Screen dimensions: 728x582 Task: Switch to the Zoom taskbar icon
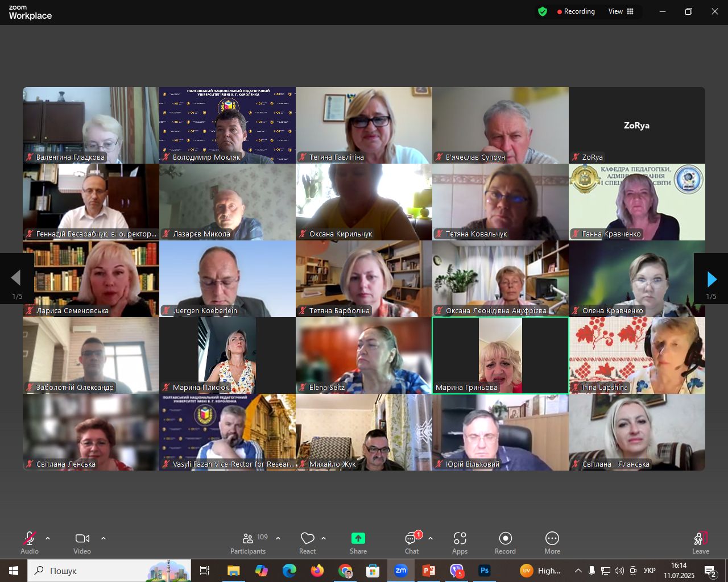tap(401, 571)
